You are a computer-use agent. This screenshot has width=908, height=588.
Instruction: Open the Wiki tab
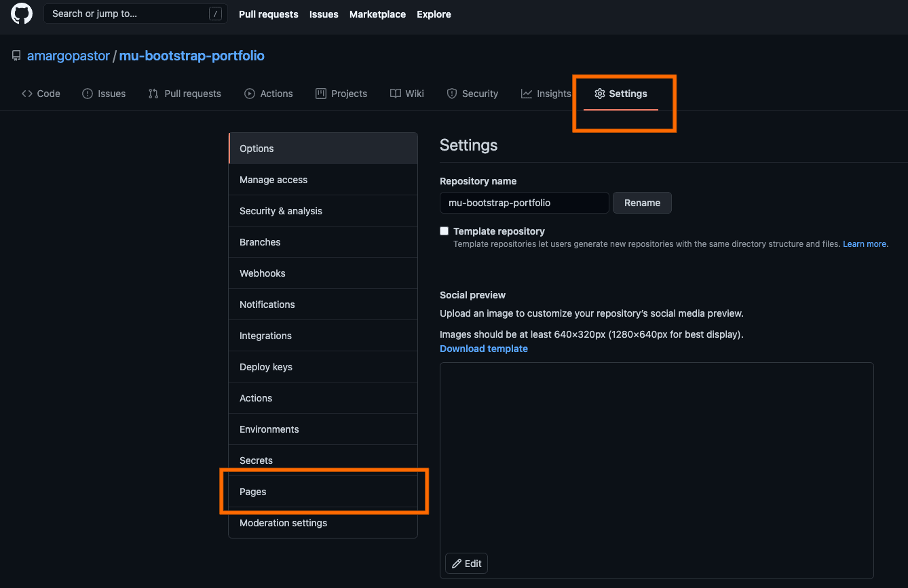pos(407,94)
